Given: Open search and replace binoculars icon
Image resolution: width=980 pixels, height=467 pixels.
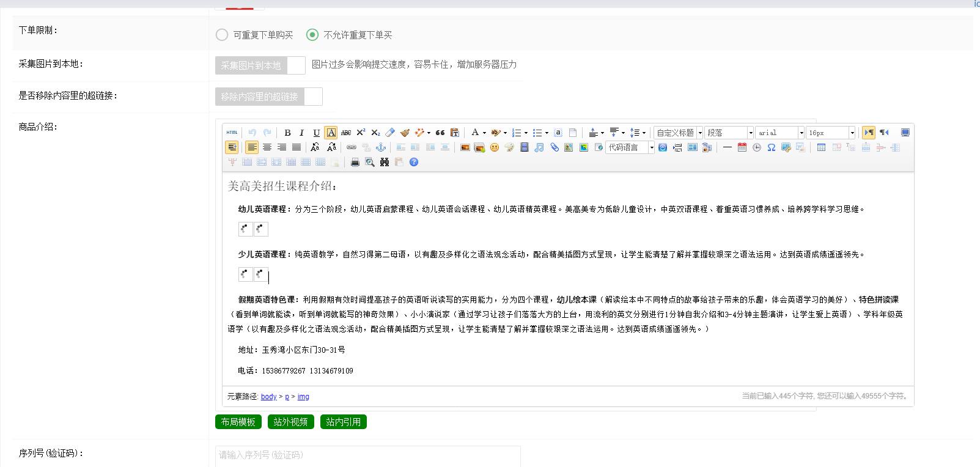Looking at the screenshot, I should (x=385, y=162).
